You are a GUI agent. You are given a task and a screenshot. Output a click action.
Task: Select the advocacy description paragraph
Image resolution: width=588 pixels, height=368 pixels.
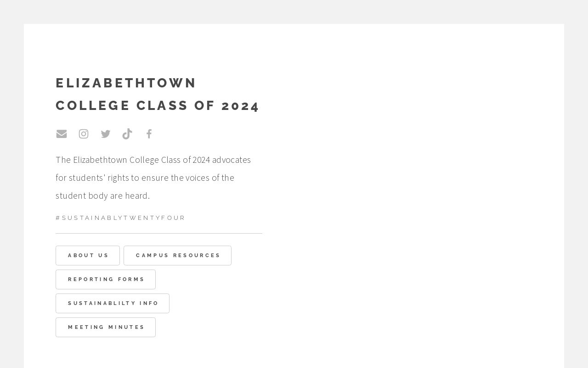coord(153,178)
